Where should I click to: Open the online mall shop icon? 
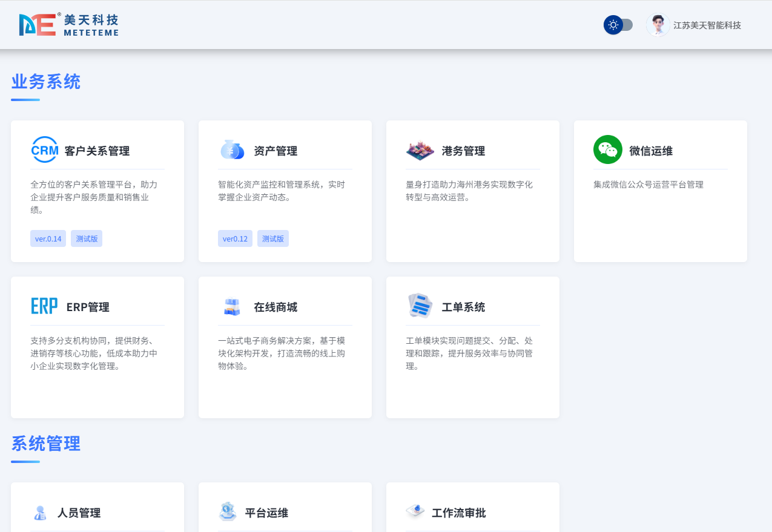(x=232, y=307)
